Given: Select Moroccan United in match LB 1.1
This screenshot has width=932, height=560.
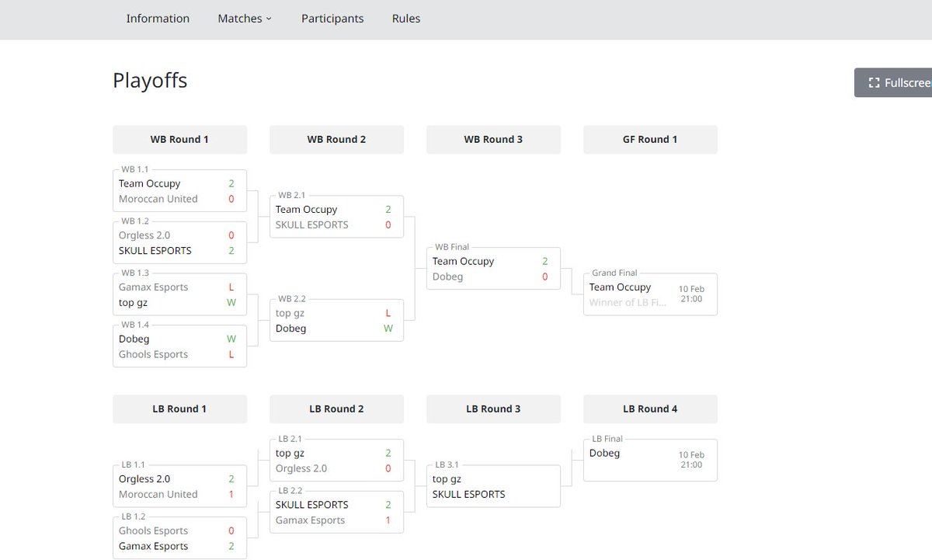Looking at the screenshot, I should pyautogui.click(x=158, y=495).
